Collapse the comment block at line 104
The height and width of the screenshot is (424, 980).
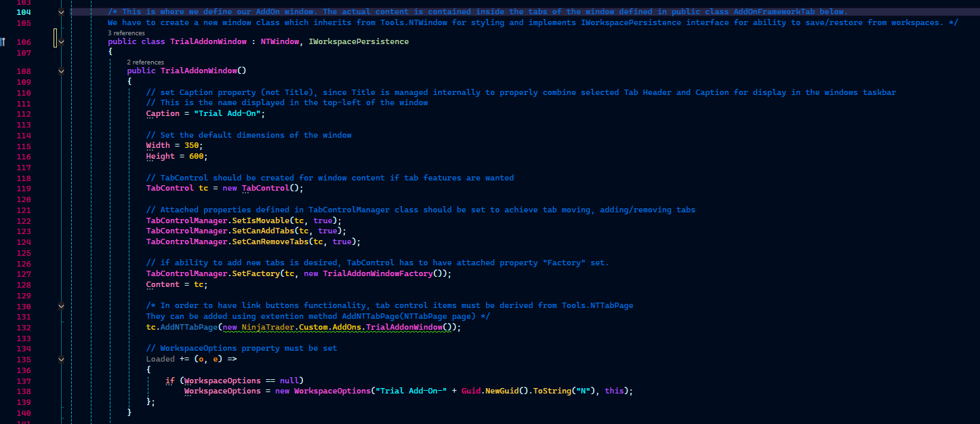(x=61, y=12)
